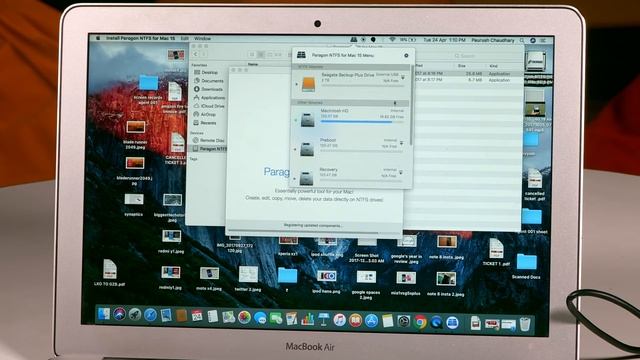The height and width of the screenshot is (360, 640).
Task: Open iBooks from the Dock
Action: [355, 320]
